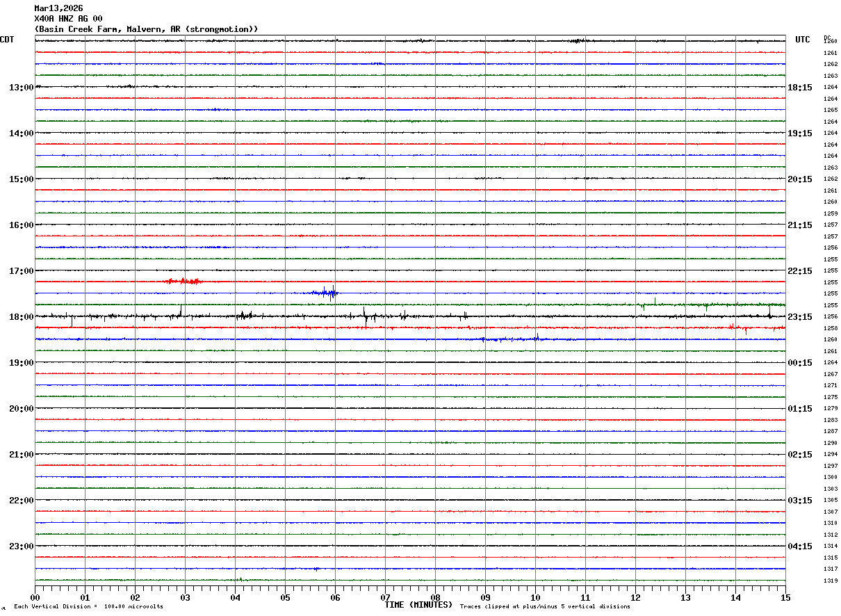Click the 04:15 UTC time label
The image size is (841, 616).
[x=800, y=546]
